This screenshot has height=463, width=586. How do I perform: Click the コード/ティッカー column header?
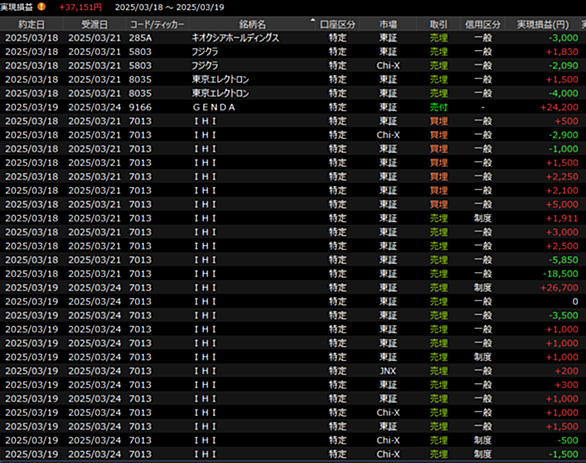[x=157, y=25]
